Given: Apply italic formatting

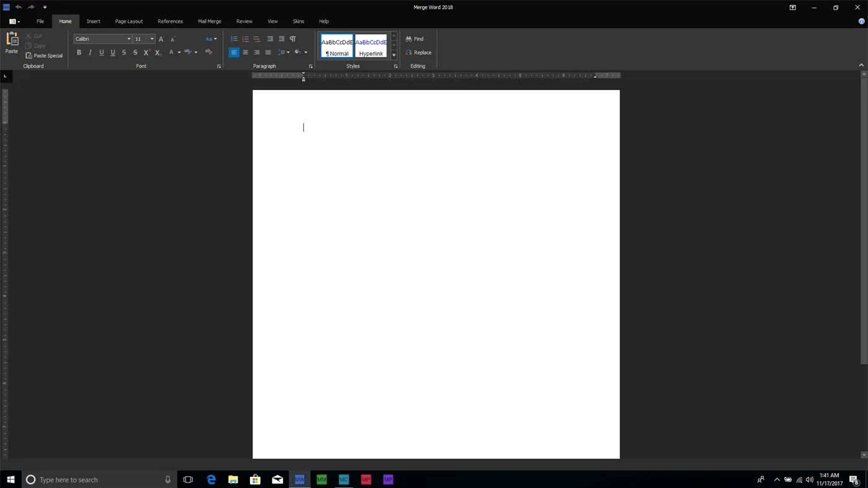Looking at the screenshot, I should 90,52.
